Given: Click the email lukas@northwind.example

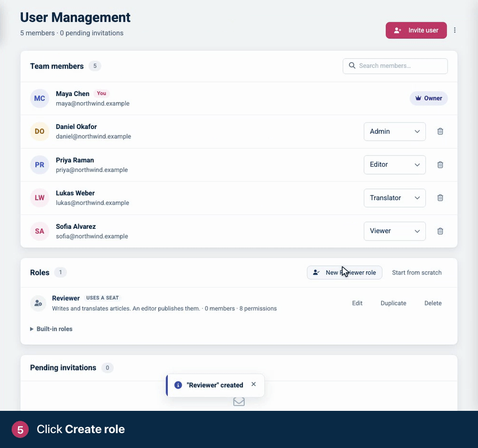Looking at the screenshot, I should [x=92, y=203].
